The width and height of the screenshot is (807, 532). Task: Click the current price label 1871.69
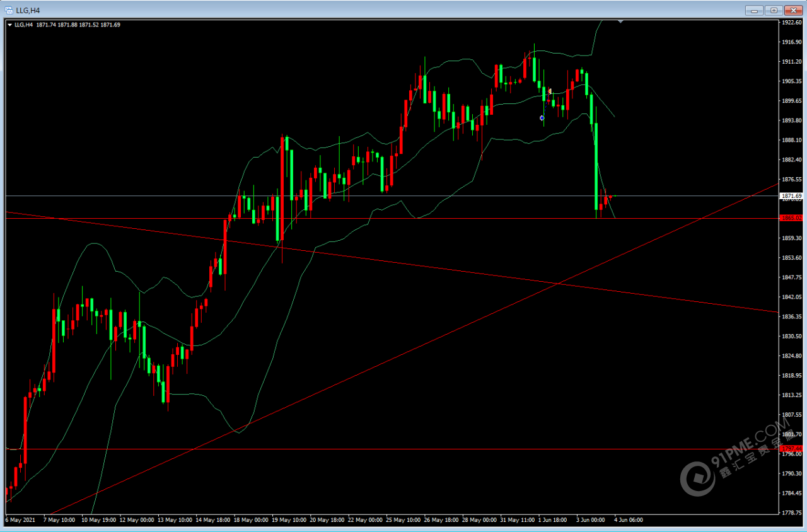coord(791,196)
